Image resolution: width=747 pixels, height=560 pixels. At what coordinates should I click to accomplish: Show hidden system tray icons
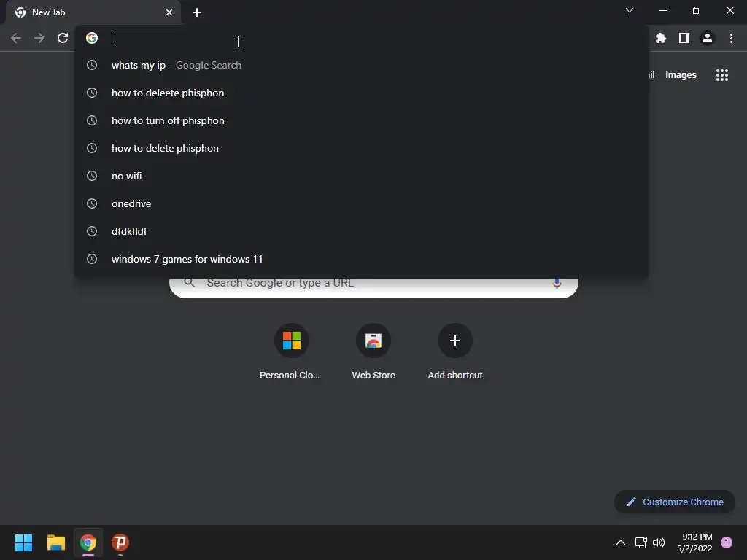pos(621,542)
